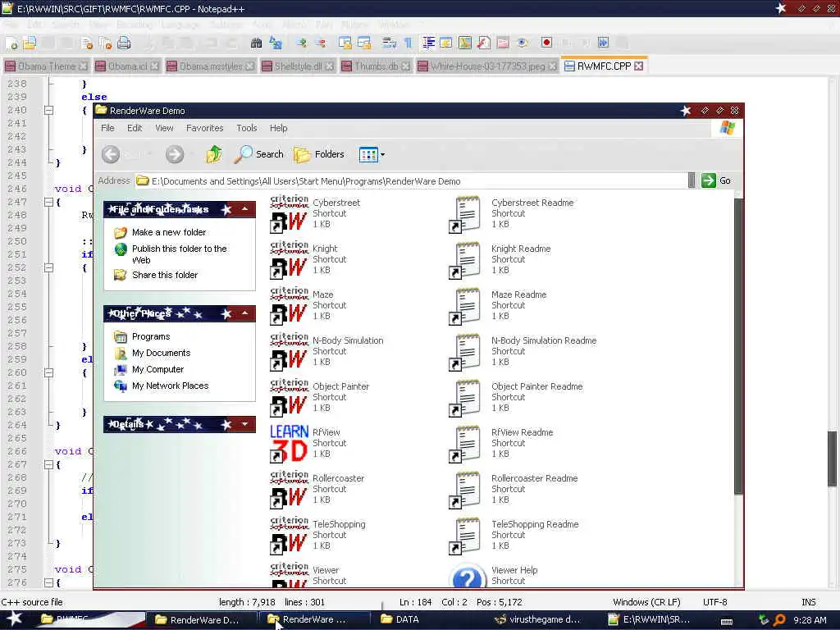Image resolution: width=840 pixels, height=630 pixels.
Task: Open the explorer View menu
Action: pos(164,128)
